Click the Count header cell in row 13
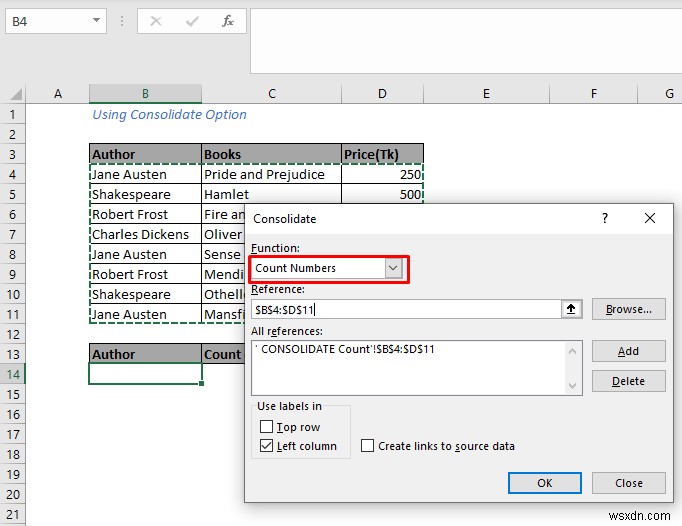The width and height of the screenshot is (682, 526). (223, 354)
